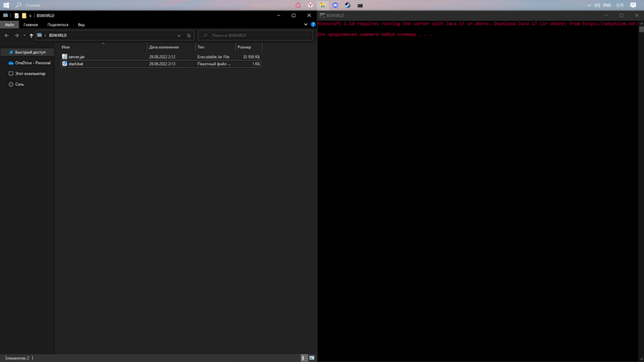Click the Discord taskbar icon
This screenshot has width=644, height=362.
(335, 5)
